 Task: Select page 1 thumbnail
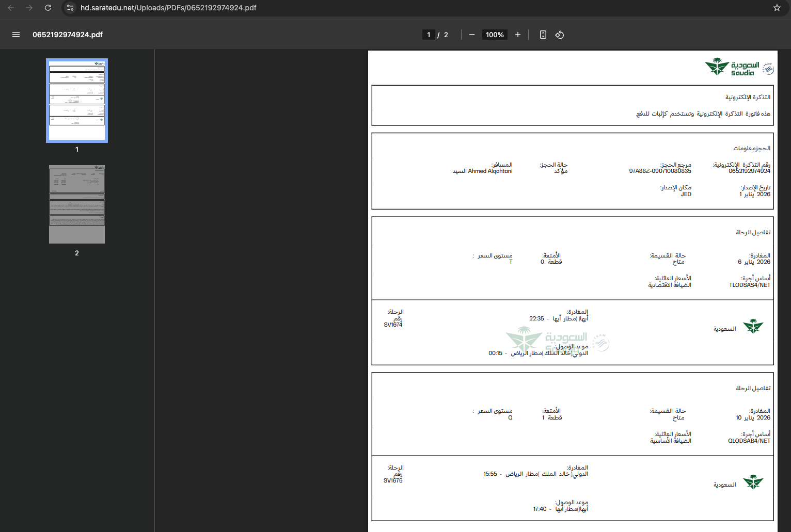(x=77, y=101)
